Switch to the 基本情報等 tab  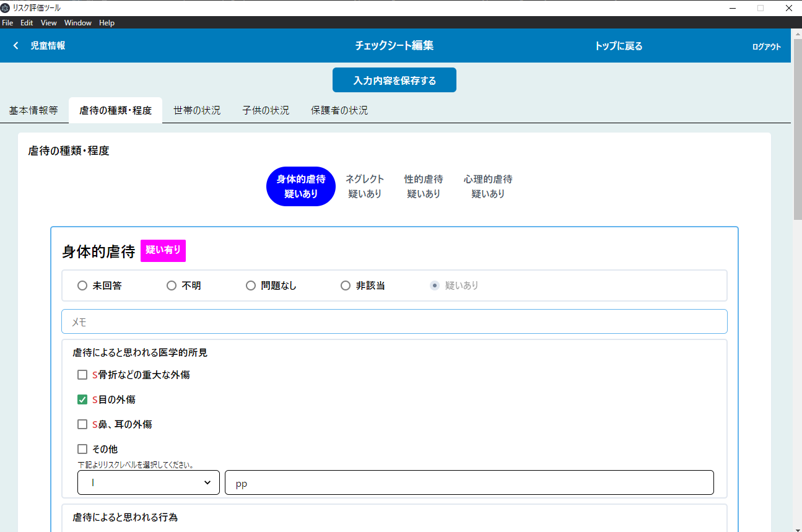[x=33, y=110]
